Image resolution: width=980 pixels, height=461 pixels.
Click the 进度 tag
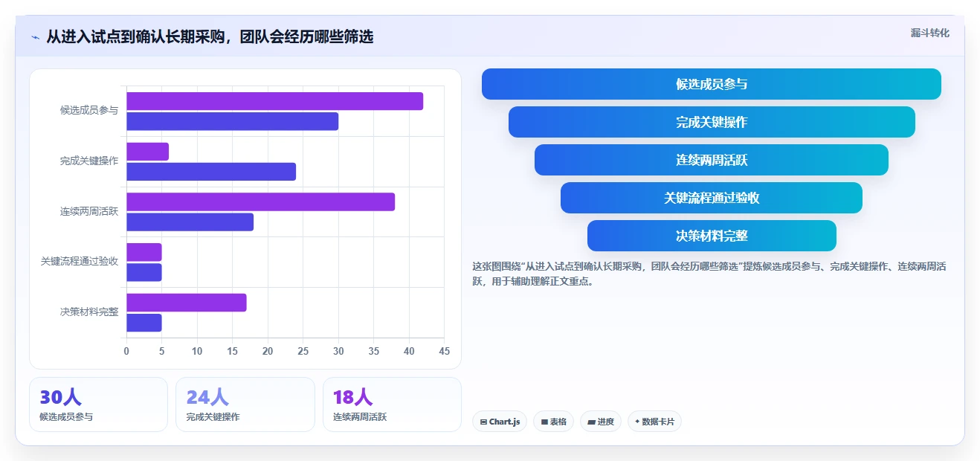coord(601,422)
